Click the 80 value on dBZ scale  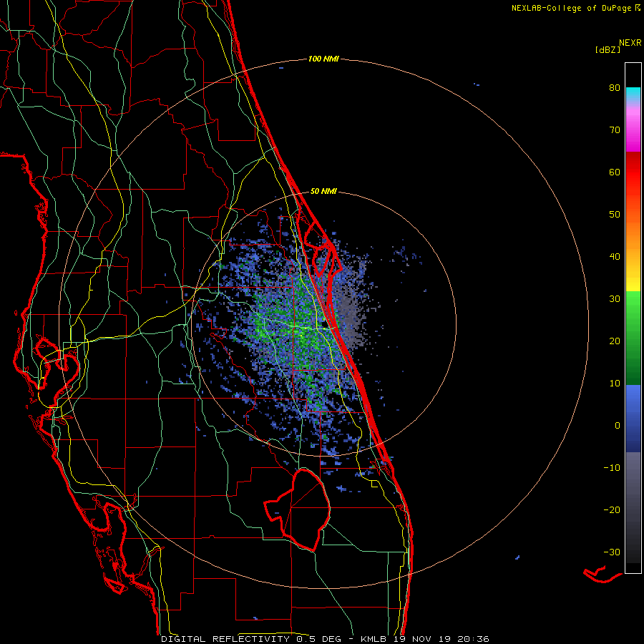click(x=615, y=88)
